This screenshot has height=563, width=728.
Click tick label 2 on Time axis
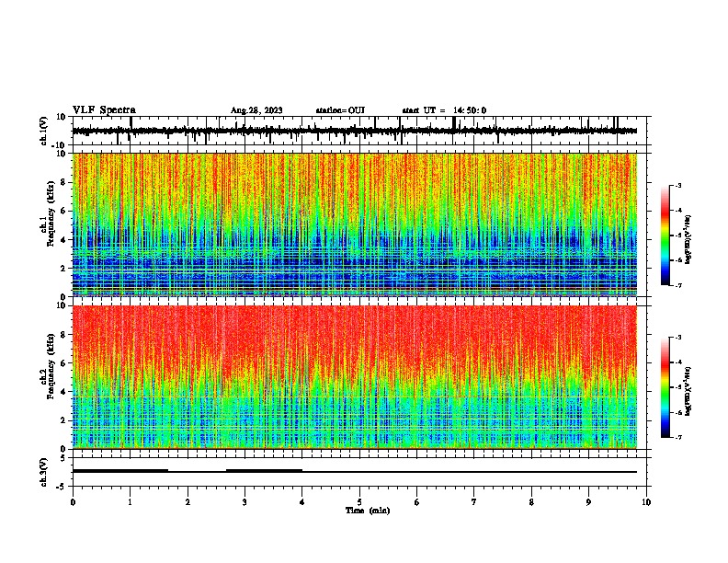188,502
